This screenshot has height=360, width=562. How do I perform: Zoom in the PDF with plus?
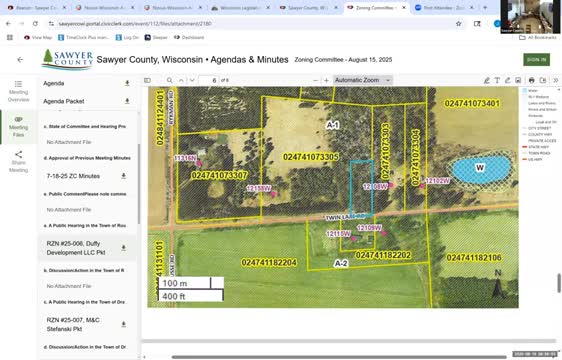click(x=326, y=80)
